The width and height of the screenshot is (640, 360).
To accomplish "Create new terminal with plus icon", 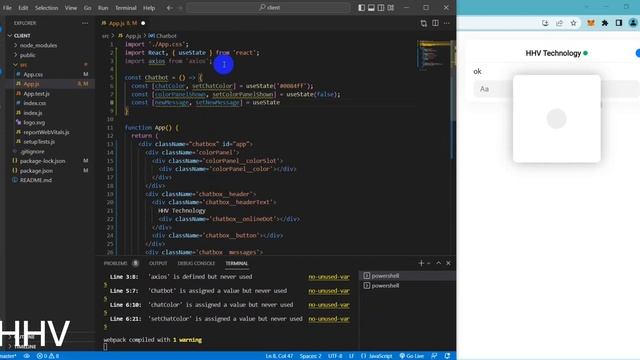I will 421,263.
